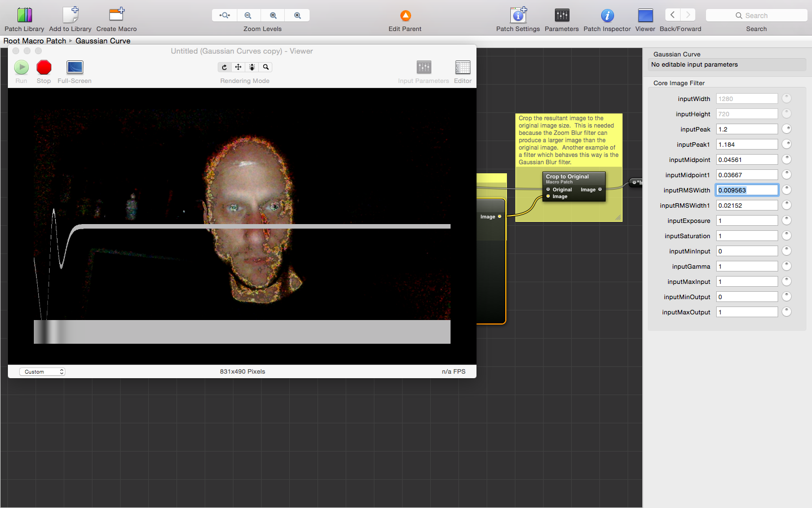Go to Root Macro Patch in the breadcrumb

pos(35,41)
